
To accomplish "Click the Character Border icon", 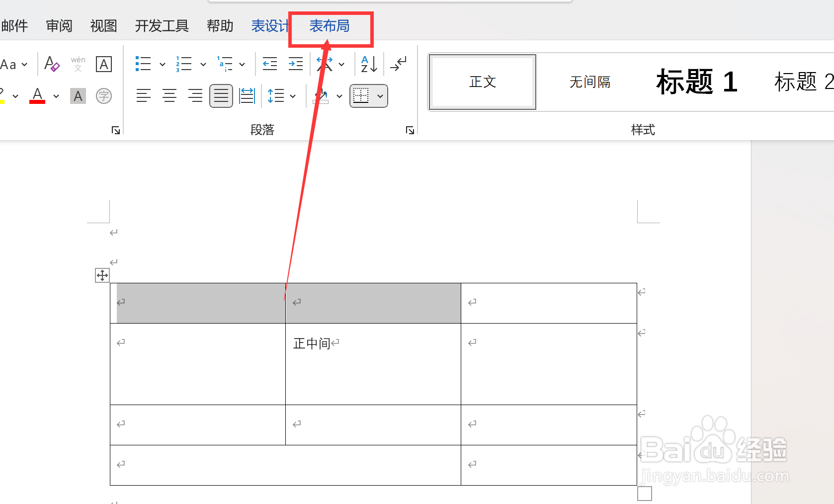I will pos(104,64).
